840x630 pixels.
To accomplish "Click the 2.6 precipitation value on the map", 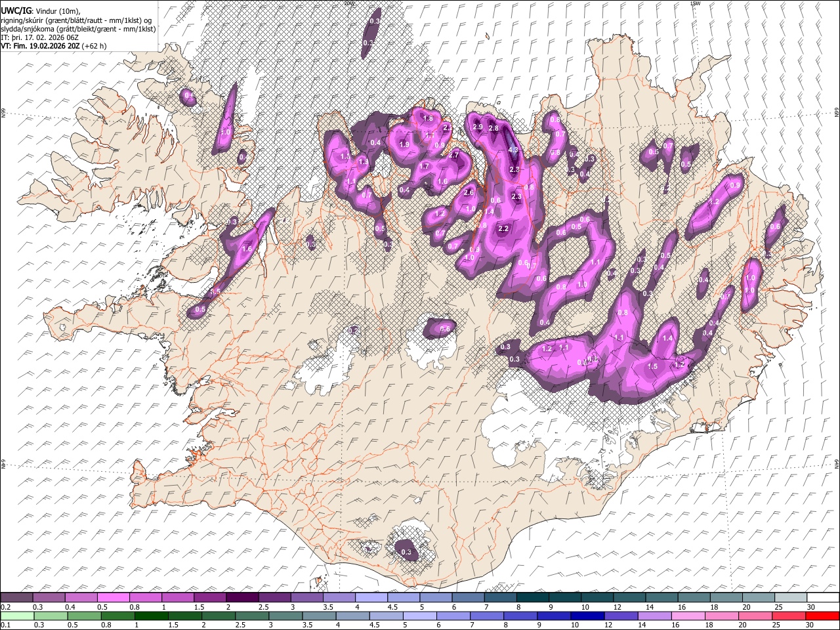I will (469, 193).
